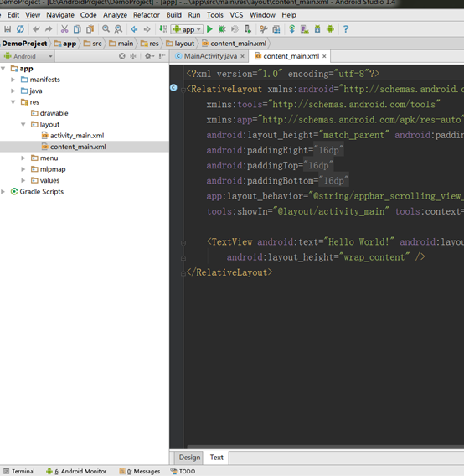The height and width of the screenshot is (476, 464).
Task: Open the Terminal tool window button
Action: (19, 471)
